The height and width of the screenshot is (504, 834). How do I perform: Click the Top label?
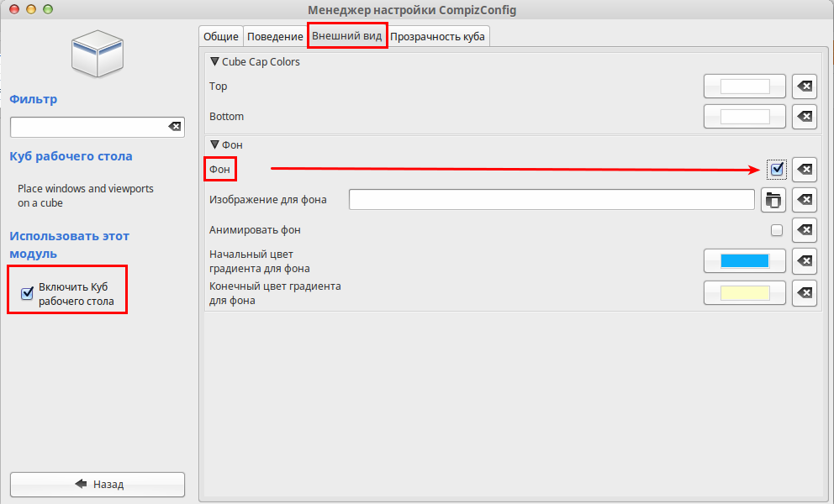[x=218, y=87]
